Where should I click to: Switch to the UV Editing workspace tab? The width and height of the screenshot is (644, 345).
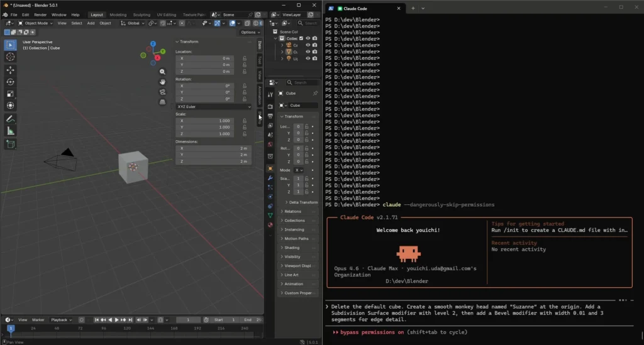(166, 15)
